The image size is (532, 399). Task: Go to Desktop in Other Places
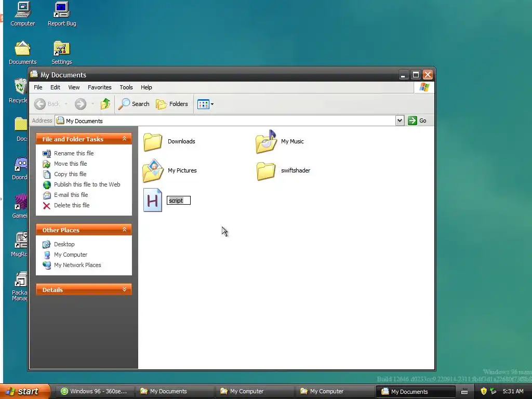[x=64, y=244]
